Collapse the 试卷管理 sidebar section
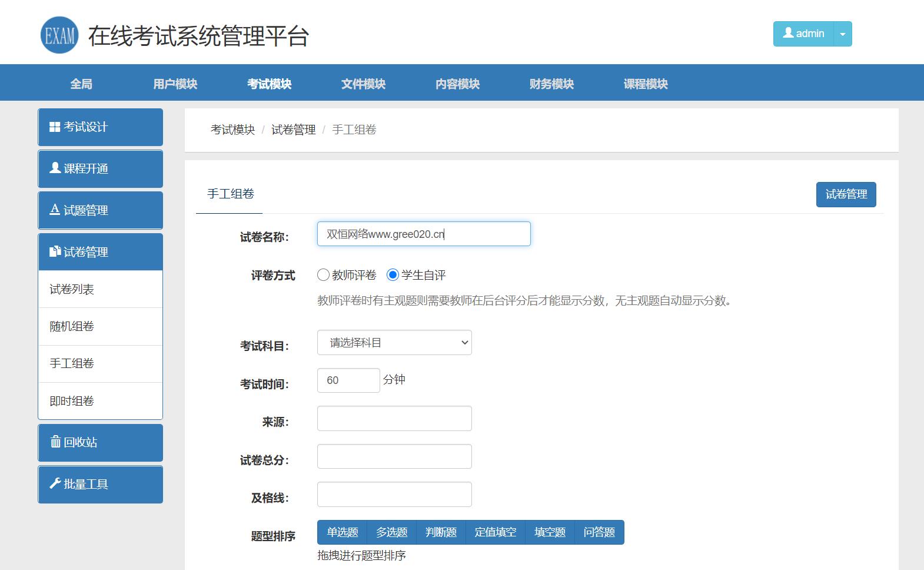924x570 pixels. [x=101, y=252]
